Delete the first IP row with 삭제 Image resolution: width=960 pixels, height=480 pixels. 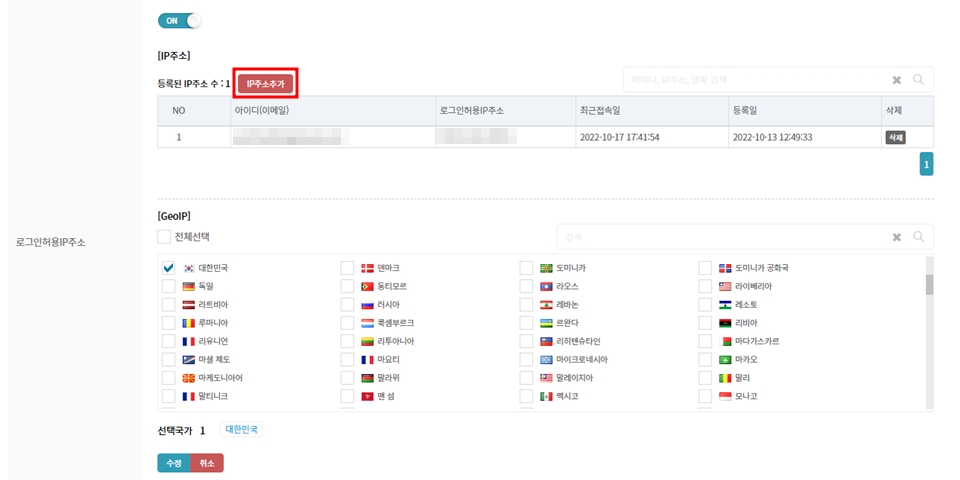[x=894, y=137]
